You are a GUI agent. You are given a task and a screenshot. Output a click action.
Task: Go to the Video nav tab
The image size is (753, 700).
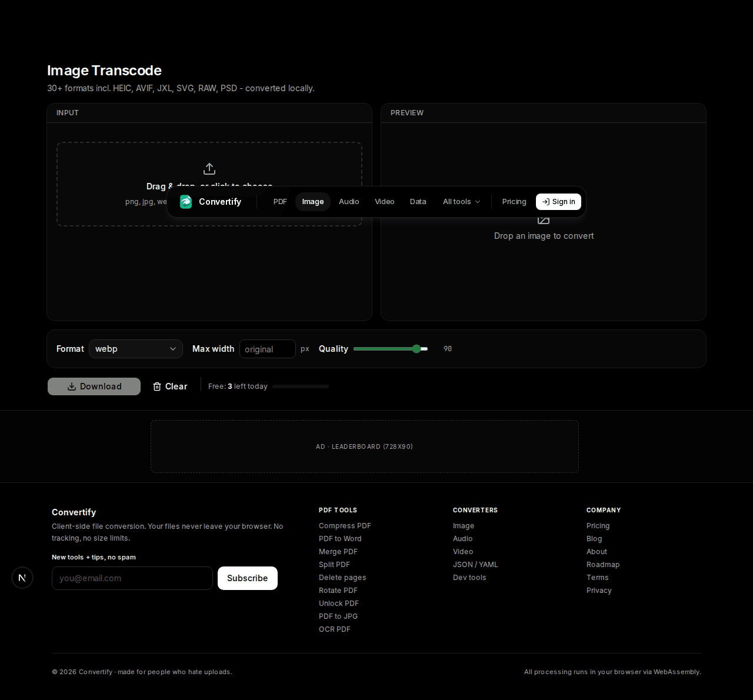pos(385,202)
